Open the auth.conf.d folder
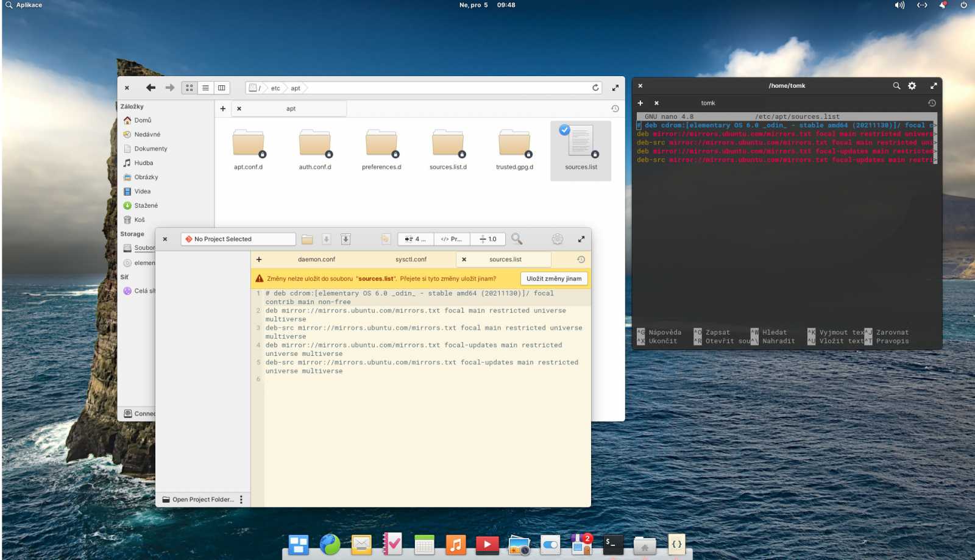975x560 pixels. coord(315,149)
